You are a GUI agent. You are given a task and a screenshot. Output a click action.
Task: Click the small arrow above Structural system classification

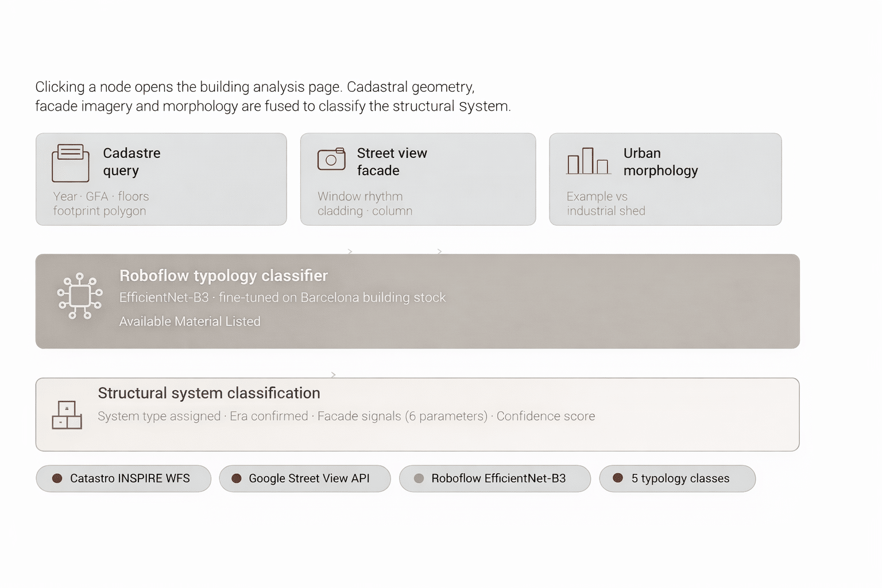pos(333,374)
